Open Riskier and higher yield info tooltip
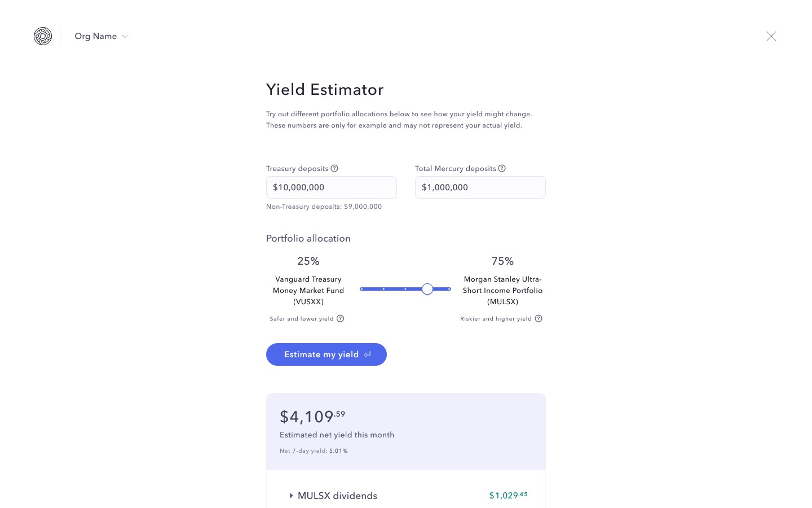 click(539, 318)
